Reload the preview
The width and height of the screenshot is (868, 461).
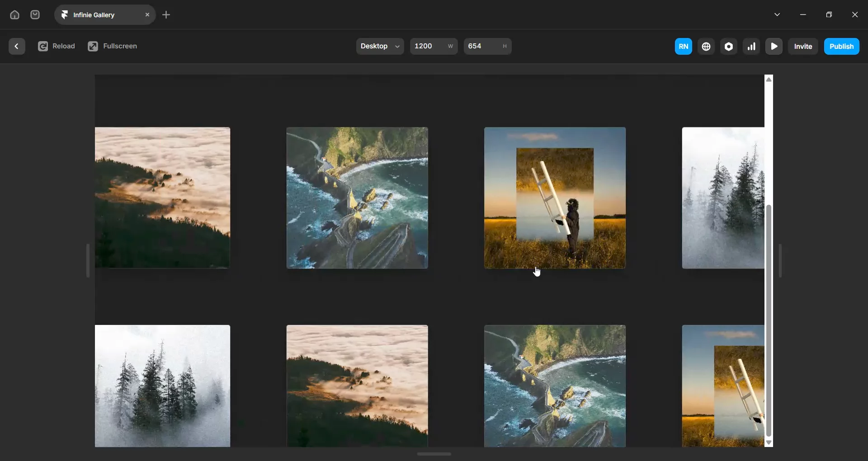click(x=57, y=47)
